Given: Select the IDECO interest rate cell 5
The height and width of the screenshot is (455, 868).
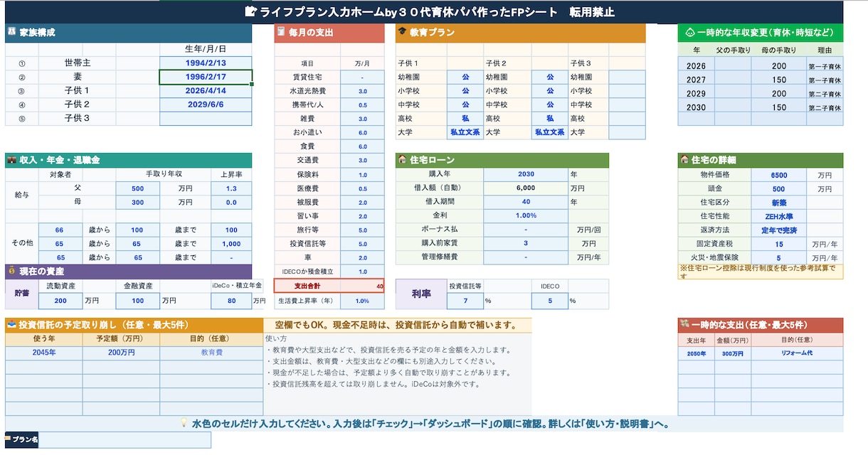Looking at the screenshot, I should (550, 301).
